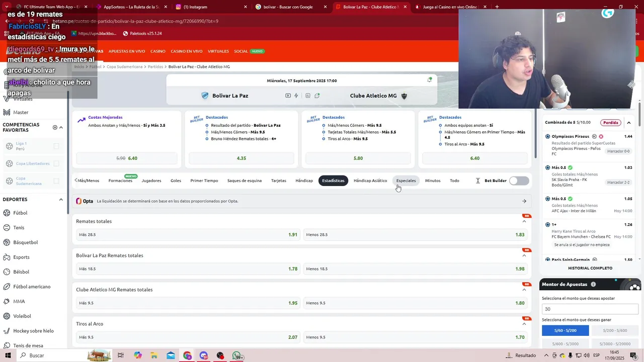Open Casino en Vivo in top menu
This screenshot has height=362, width=644.
186,51
